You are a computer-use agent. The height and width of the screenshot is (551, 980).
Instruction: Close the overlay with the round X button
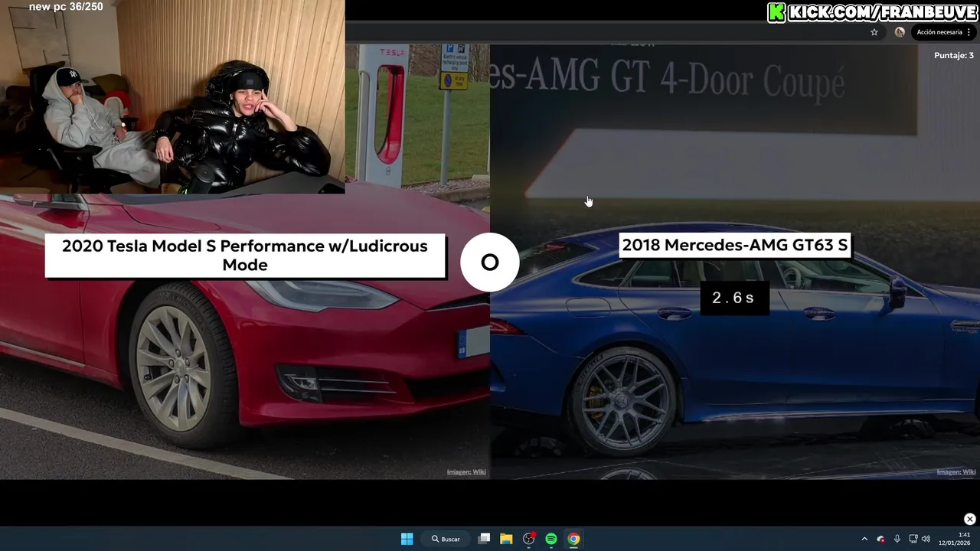[x=969, y=519]
